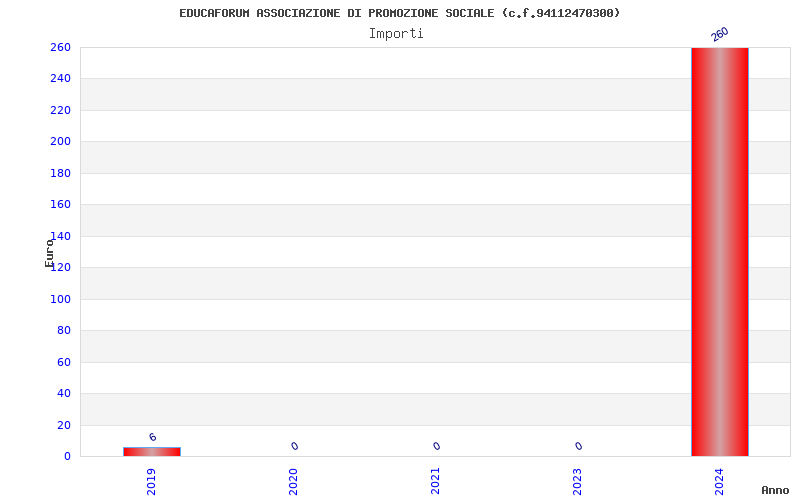Click the y-axis tick 160
This screenshot has width=800, height=500.
(x=60, y=205)
